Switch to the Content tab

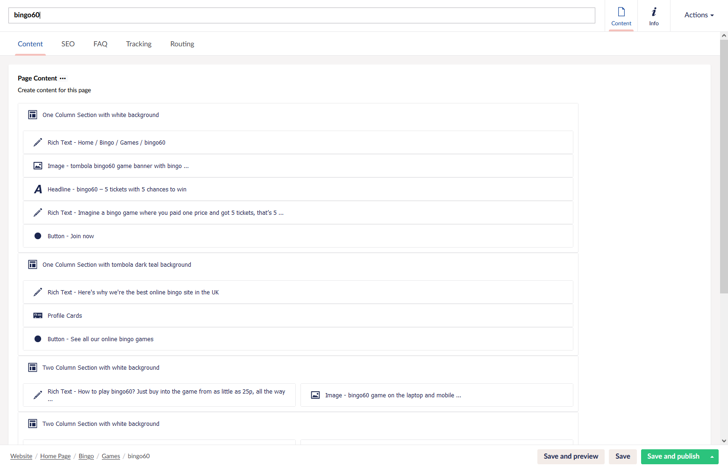(x=30, y=44)
